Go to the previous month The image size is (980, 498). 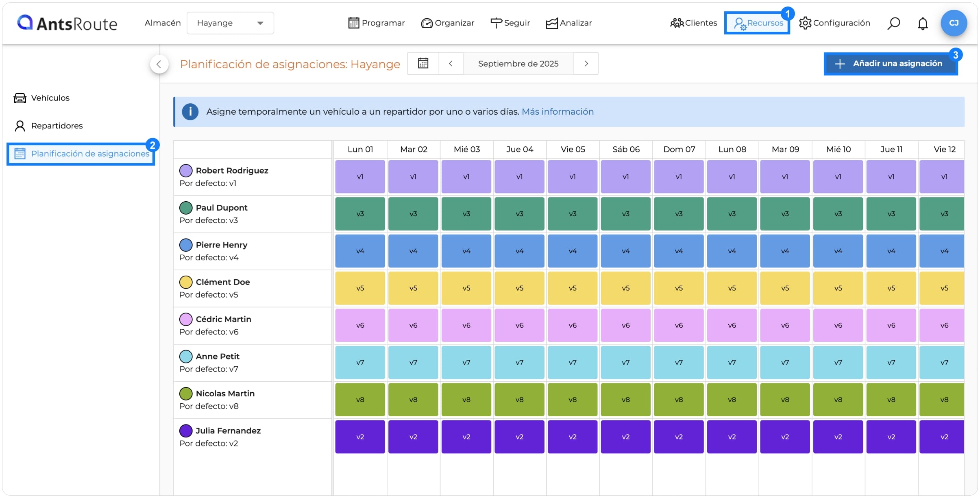pyautogui.click(x=451, y=63)
